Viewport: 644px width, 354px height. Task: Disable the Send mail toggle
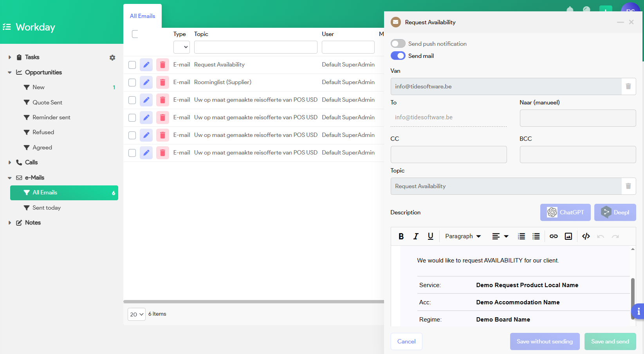pyautogui.click(x=398, y=56)
